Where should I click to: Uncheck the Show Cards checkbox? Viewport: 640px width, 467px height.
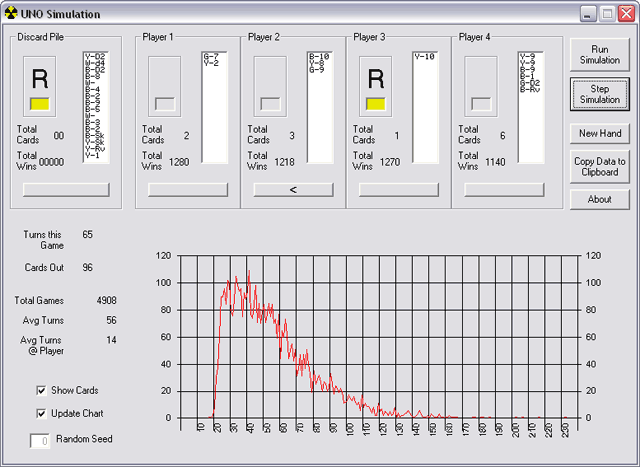coord(41,390)
